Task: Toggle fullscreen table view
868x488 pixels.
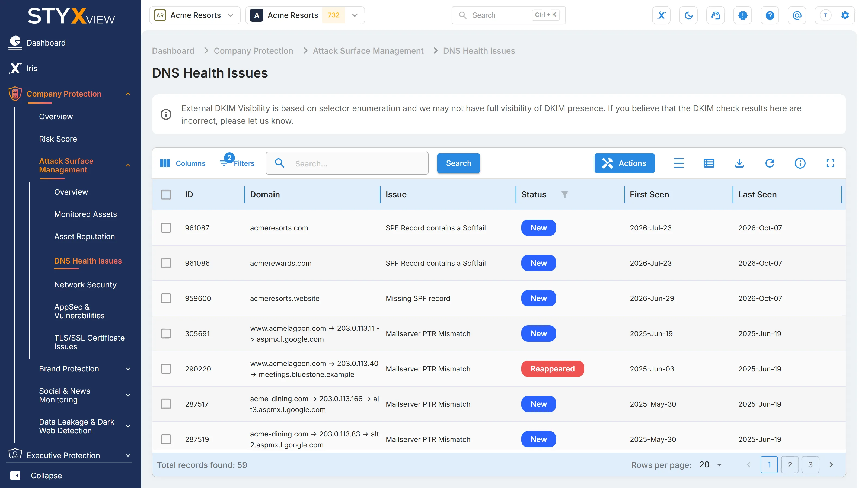Action: 830,163
